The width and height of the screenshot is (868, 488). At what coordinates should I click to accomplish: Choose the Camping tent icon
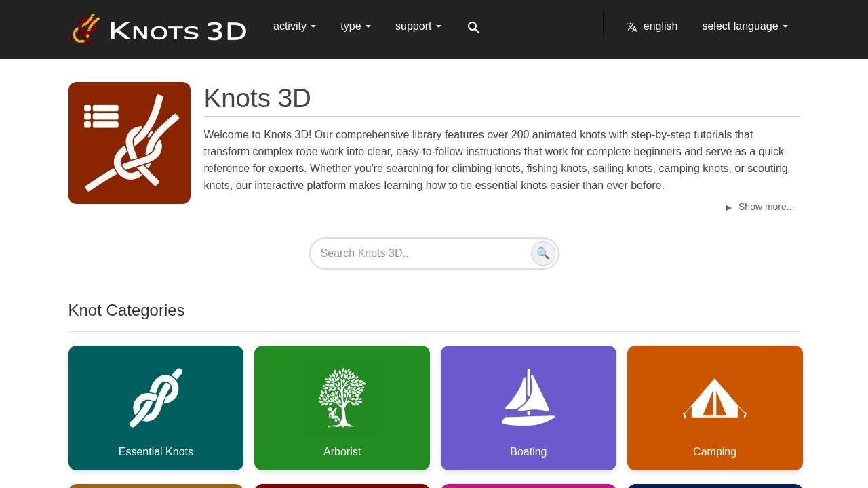coord(715,398)
